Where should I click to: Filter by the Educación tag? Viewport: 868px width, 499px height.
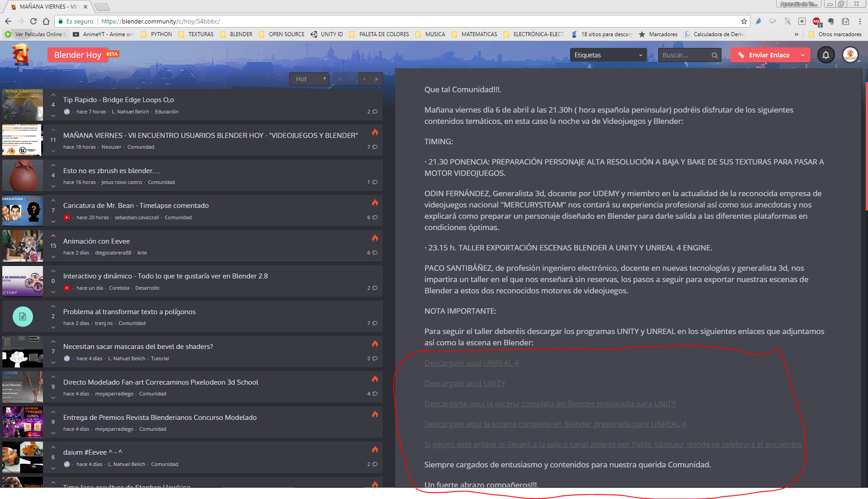click(167, 112)
